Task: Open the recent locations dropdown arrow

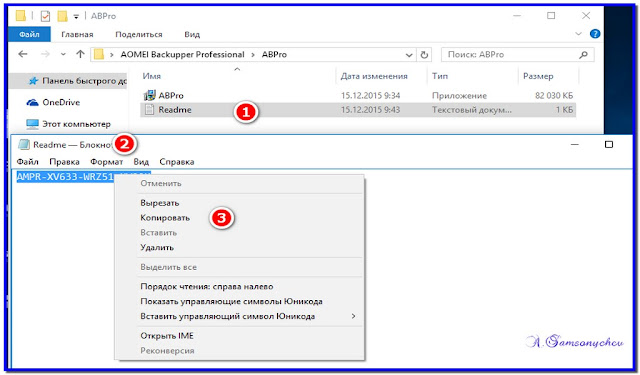Action: [63, 54]
